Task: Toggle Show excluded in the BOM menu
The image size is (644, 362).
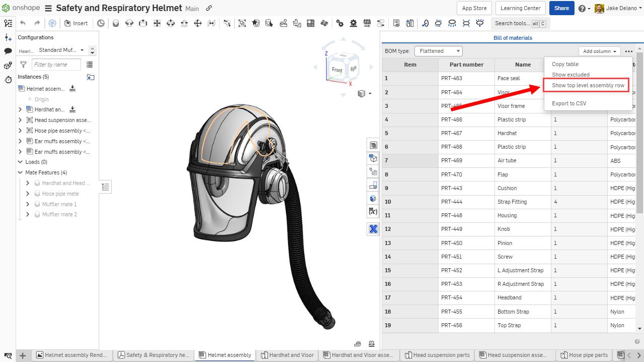Action: (x=570, y=74)
